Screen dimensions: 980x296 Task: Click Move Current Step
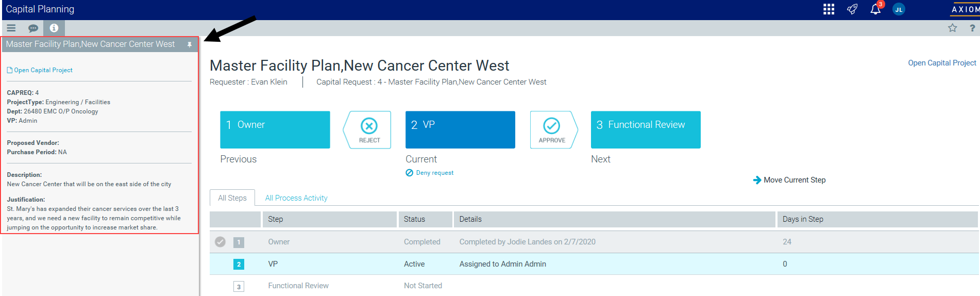point(794,180)
